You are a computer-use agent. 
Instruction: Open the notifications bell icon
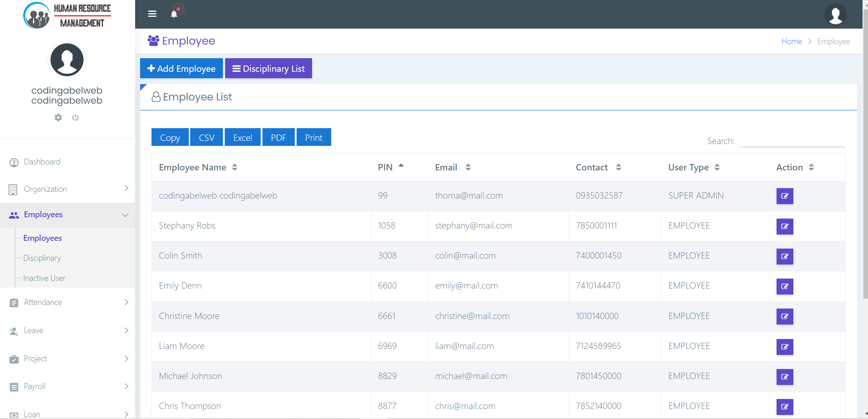tap(174, 14)
